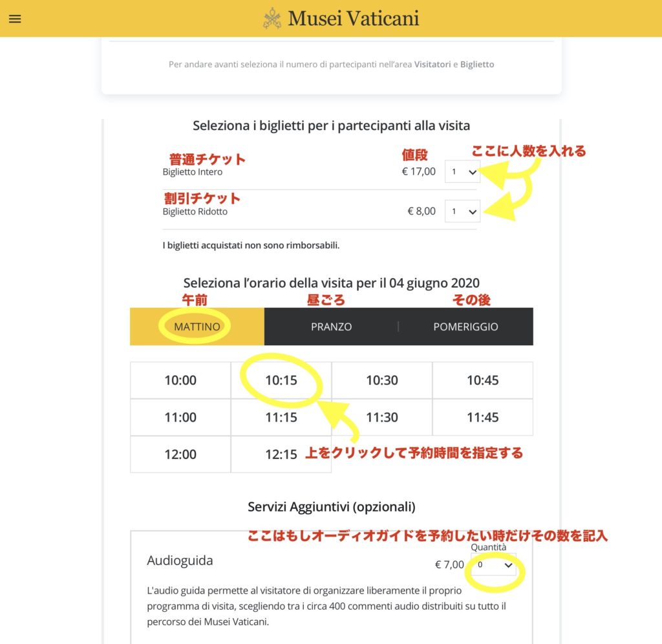This screenshot has width=662, height=644.
Task: Click the € 17,00 price
Action: pos(418,171)
